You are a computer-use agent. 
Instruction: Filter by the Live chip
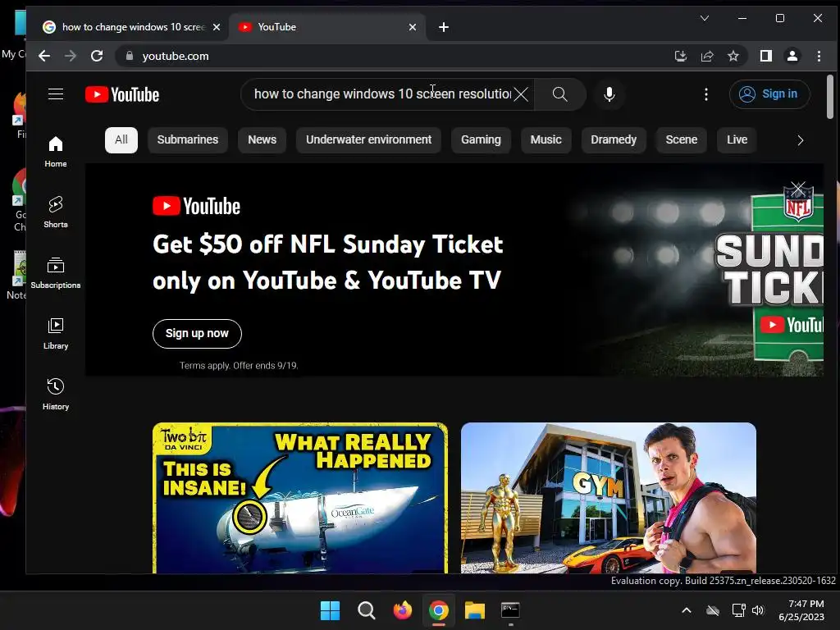point(737,139)
